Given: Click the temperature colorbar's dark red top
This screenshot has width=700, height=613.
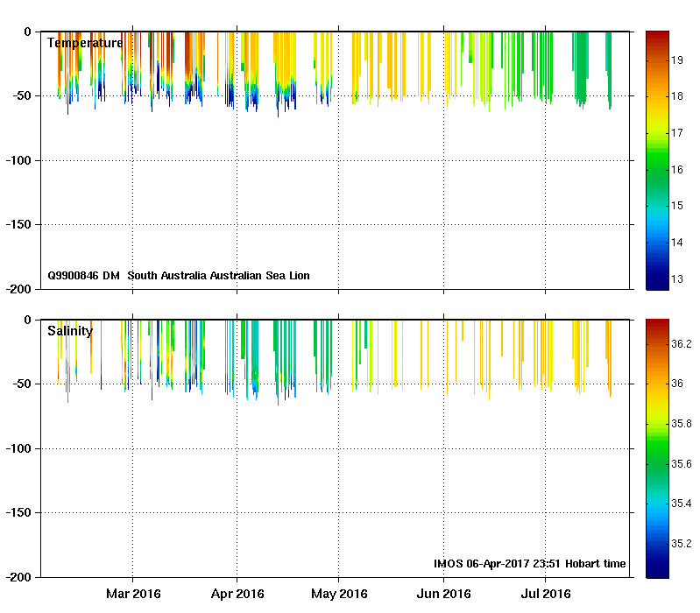Looking at the screenshot, I should click(657, 37).
